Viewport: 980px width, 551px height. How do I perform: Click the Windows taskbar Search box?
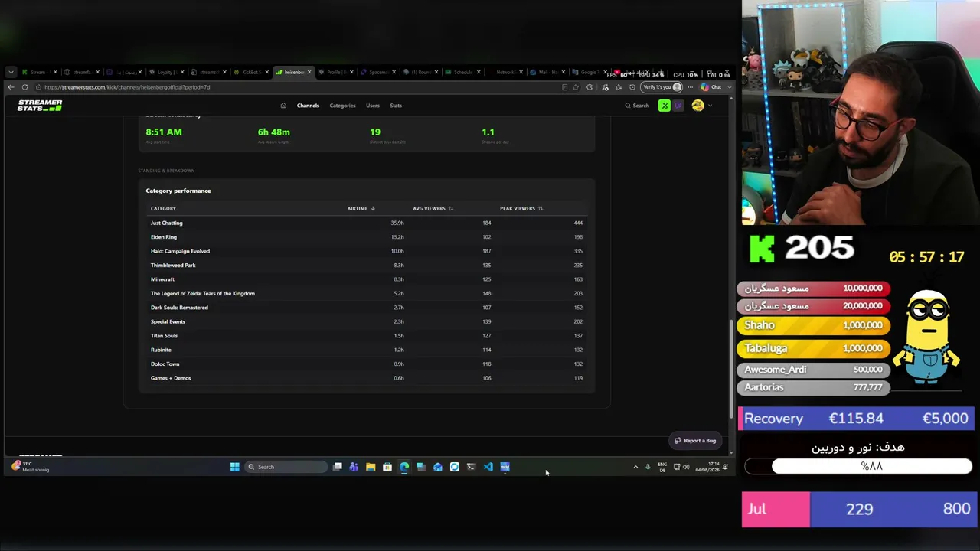[x=286, y=467]
